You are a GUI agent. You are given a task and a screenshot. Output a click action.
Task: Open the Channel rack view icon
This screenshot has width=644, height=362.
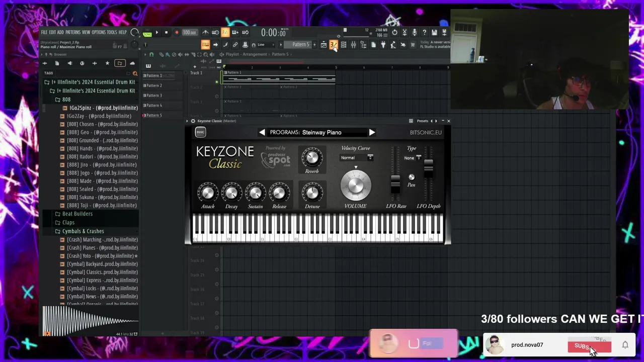(343, 45)
